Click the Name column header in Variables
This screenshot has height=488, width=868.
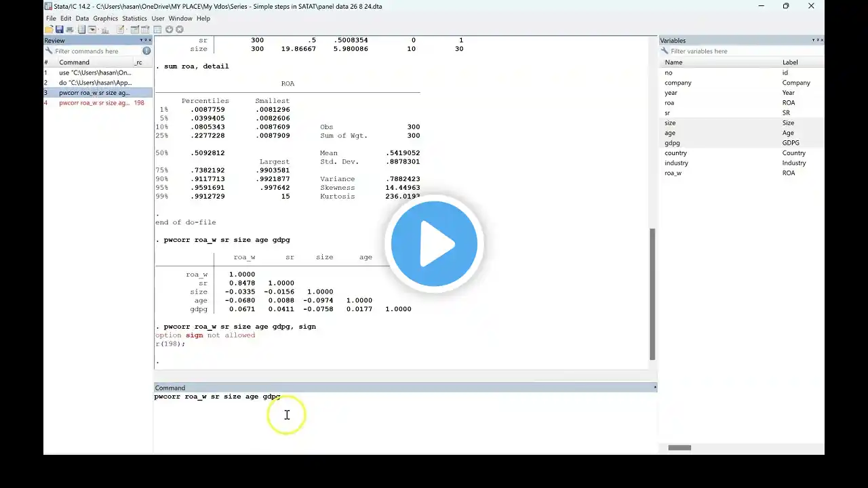click(x=720, y=62)
